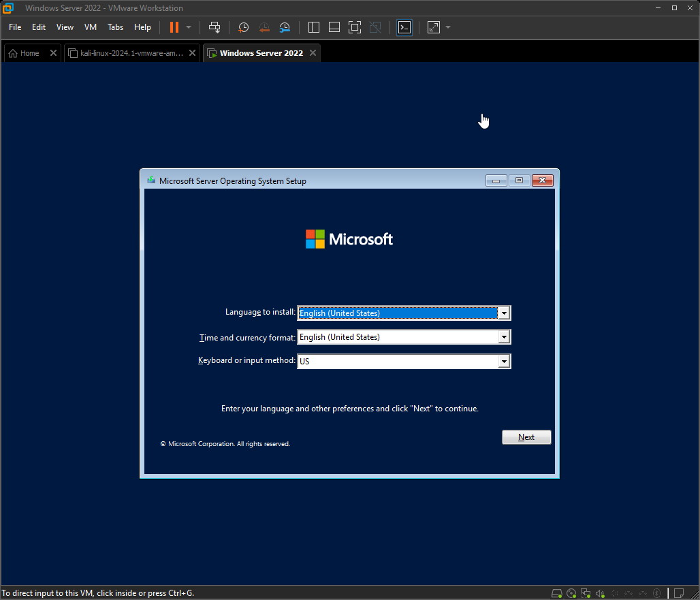700x600 pixels.
Task: Toggle the library sidebar panel icon
Action: (x=314, y=27)
